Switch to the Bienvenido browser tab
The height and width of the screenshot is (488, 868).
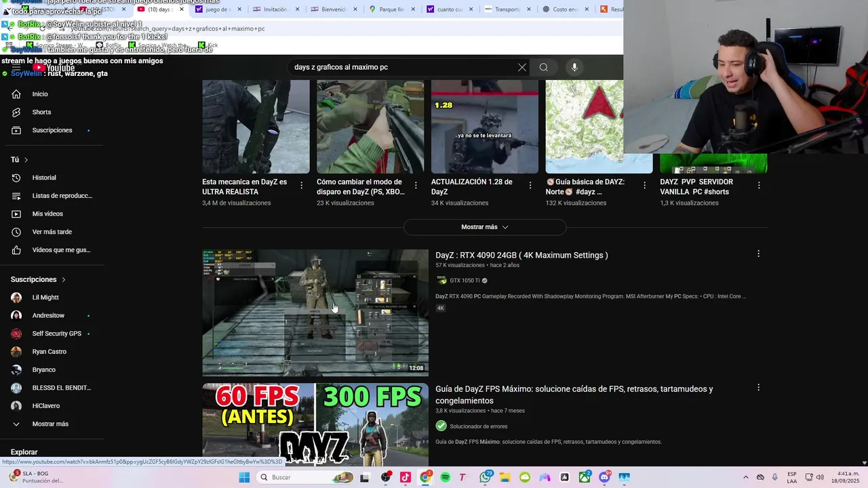pos(333,9)
